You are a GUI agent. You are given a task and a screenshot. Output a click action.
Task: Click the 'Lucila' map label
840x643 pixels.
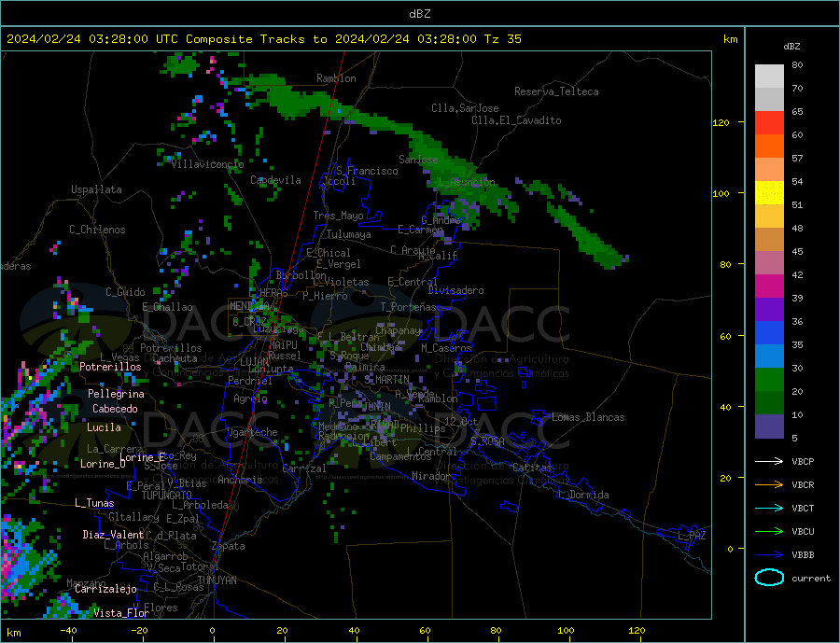coord(104,427)
